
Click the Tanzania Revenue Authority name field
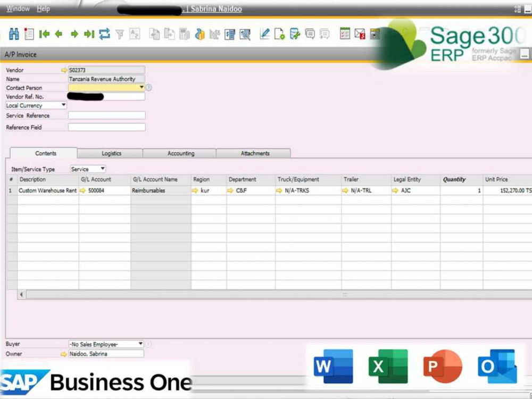(x=106, y=79)
